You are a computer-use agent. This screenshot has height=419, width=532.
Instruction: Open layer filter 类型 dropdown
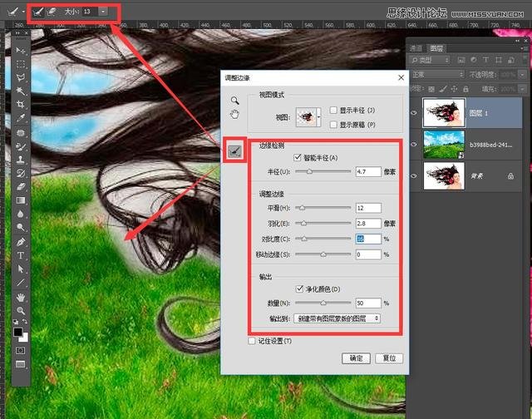pos(430,61)
